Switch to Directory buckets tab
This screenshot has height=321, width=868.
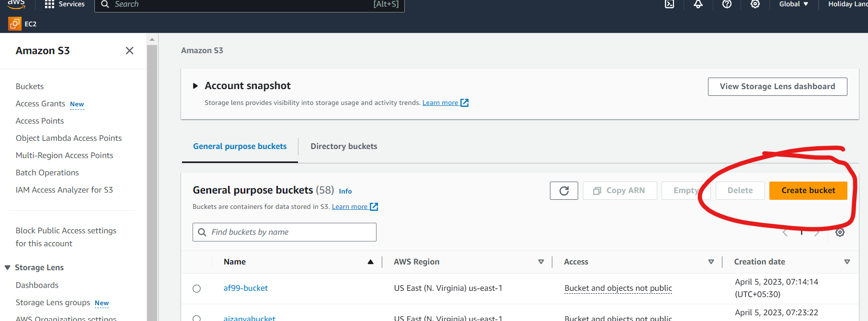[x=343, y=147]
